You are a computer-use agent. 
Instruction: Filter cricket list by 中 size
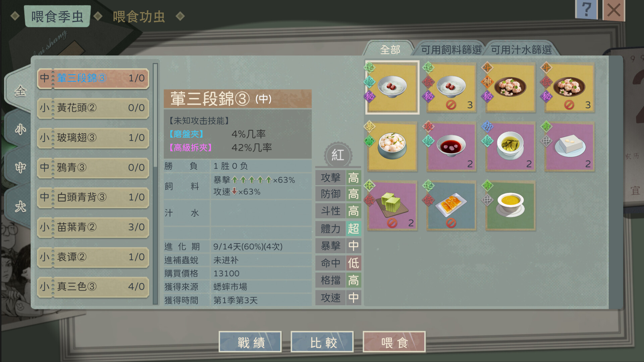[19, 167]
